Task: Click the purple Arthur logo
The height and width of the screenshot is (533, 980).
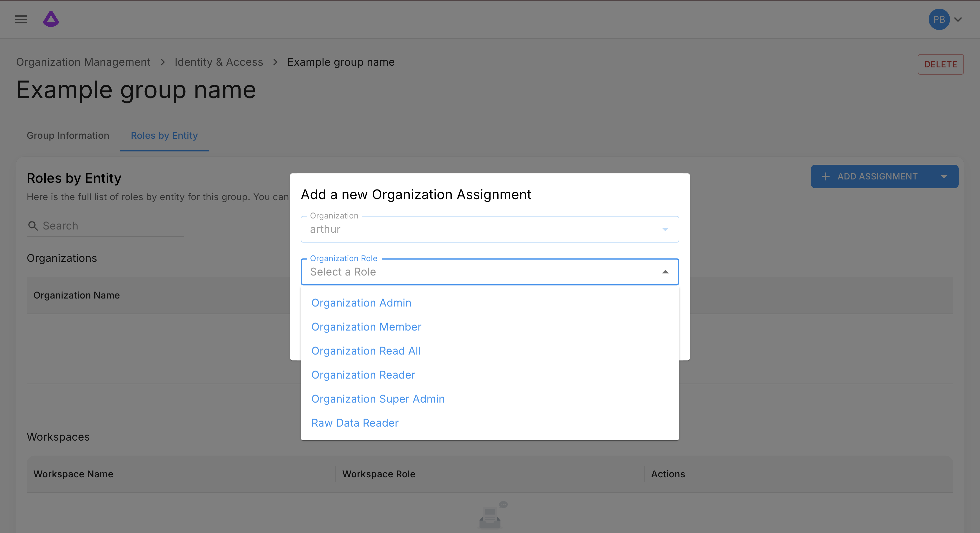Action: [51, 19]
